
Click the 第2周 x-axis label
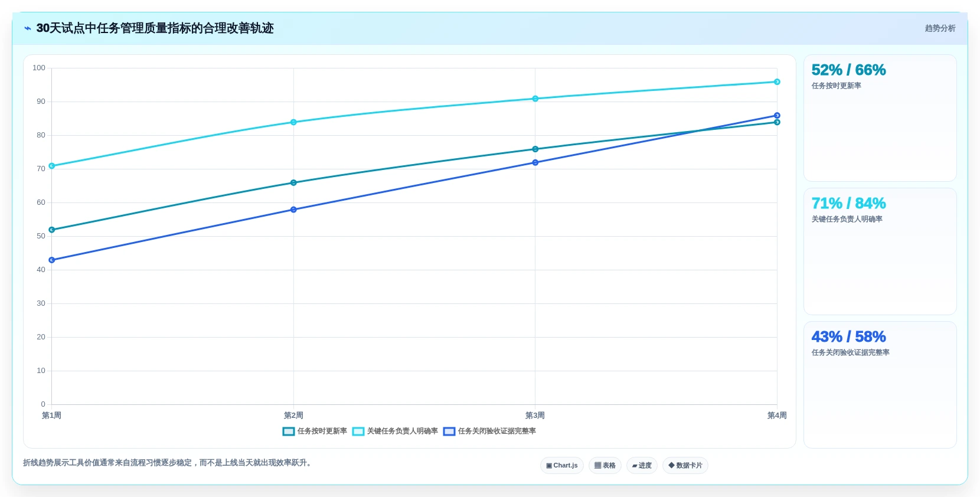click(293, 416)
